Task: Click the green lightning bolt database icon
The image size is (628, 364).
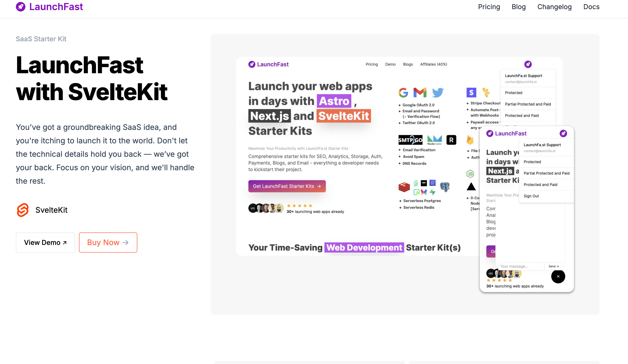Action: point(432,192)
